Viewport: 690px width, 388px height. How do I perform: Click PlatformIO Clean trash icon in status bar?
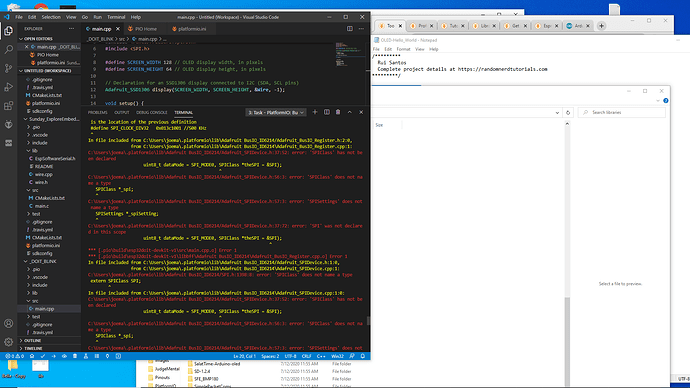pyautogui.click(x=75, y=356)
